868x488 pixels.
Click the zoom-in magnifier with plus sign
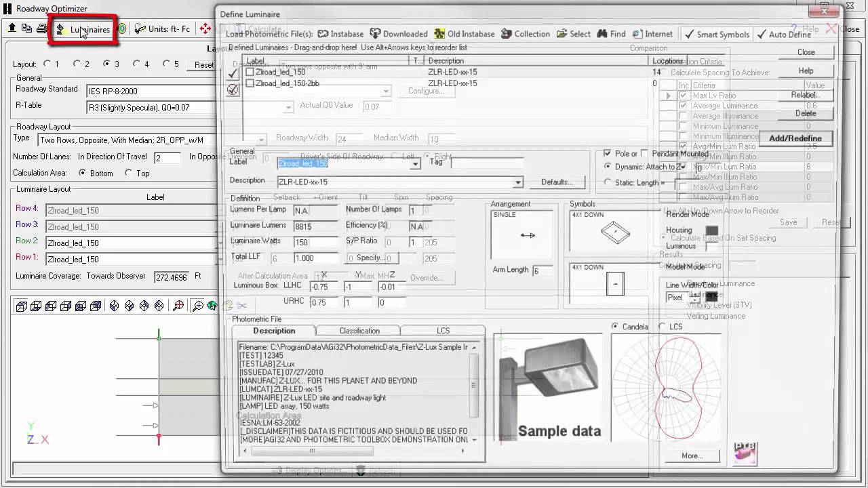[197, 306]
